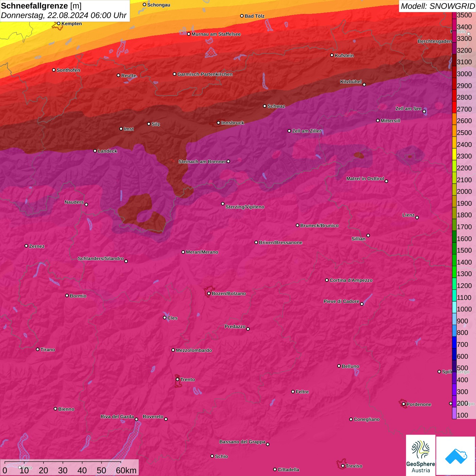Click the Berchtesgaden label
This screenshot has height=476, width=476.
click(x=435, y=41)
